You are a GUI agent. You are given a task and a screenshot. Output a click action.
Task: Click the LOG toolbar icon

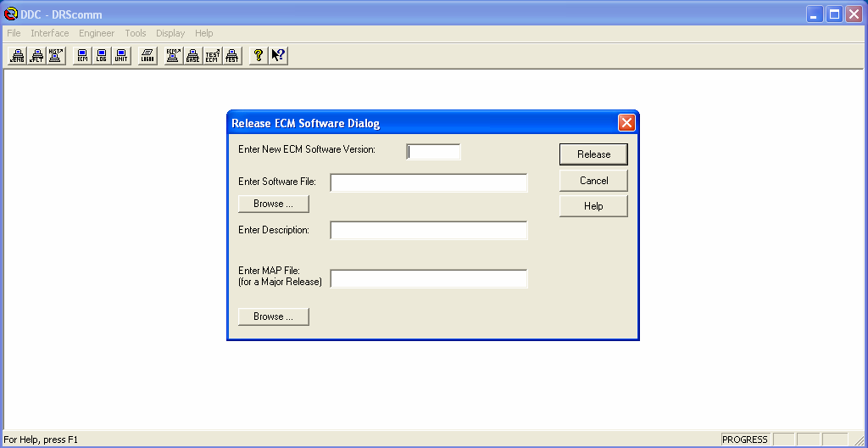point(102,56)
